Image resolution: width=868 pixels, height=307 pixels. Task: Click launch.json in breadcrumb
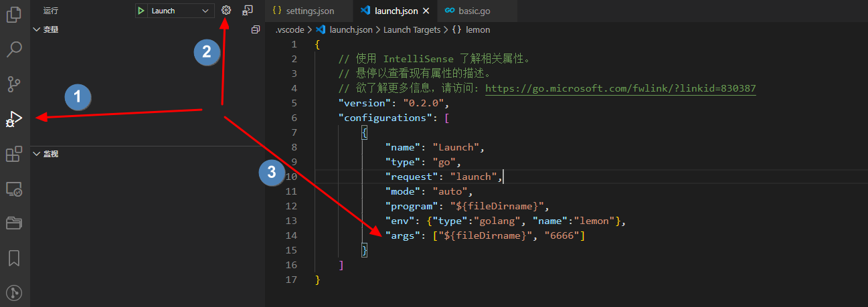click(x=351, y=29)
